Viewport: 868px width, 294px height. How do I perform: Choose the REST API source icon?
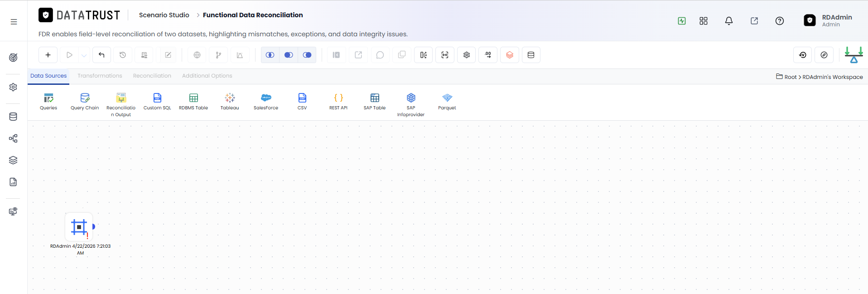tap(338, 98)
